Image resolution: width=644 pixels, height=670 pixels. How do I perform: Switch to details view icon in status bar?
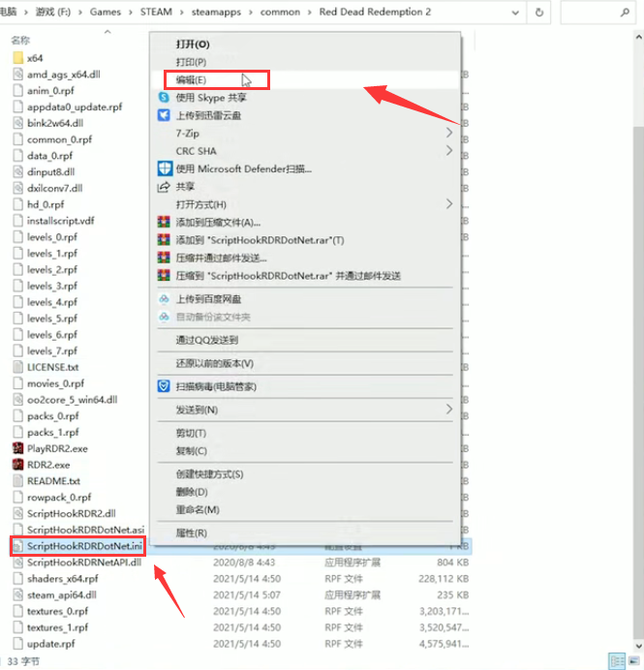coord(617,661)
